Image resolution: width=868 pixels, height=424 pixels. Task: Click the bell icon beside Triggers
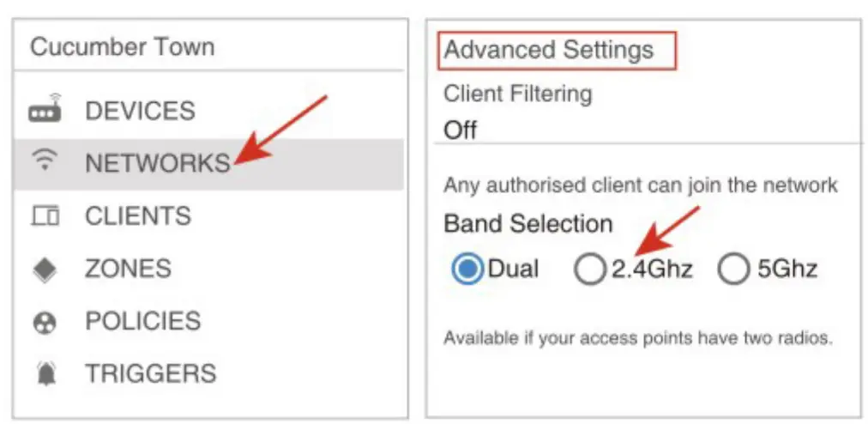click(45, 375)
